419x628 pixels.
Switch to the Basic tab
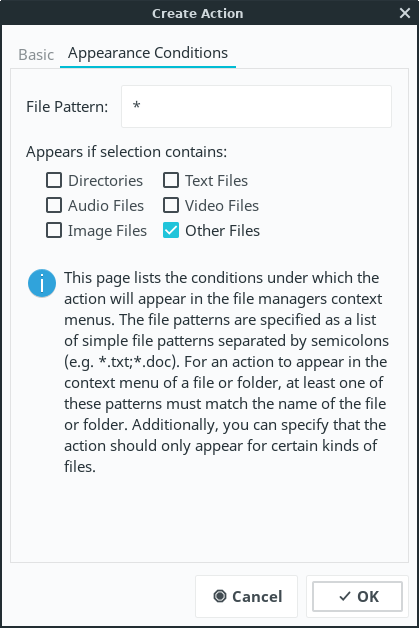coord(36,54)
